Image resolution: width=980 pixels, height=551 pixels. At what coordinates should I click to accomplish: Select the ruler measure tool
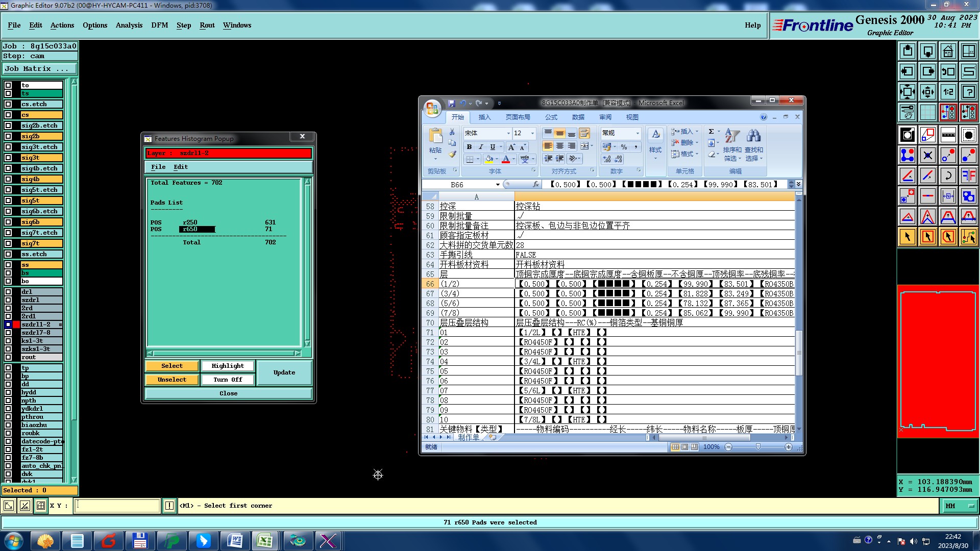tap(948, 135)
